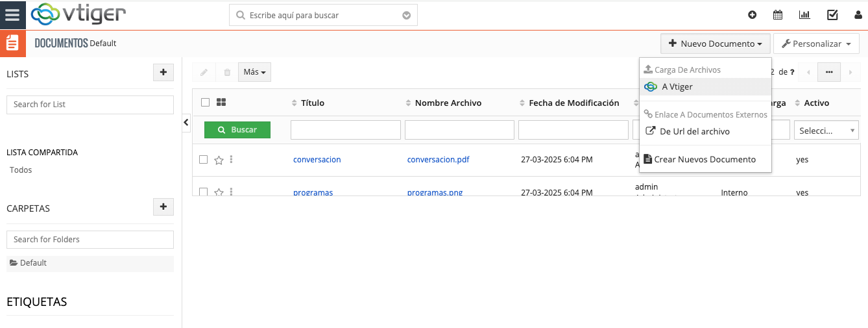868x328 pixels.
Task: Open the Activo filter dropdown
Action: [x=826, y=131]
